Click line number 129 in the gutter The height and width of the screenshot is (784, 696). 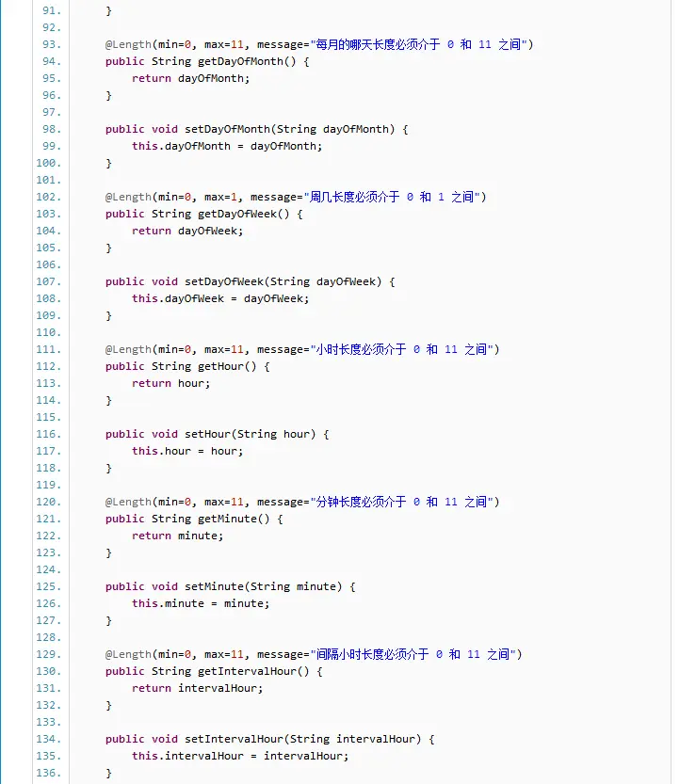pos(49,654)
